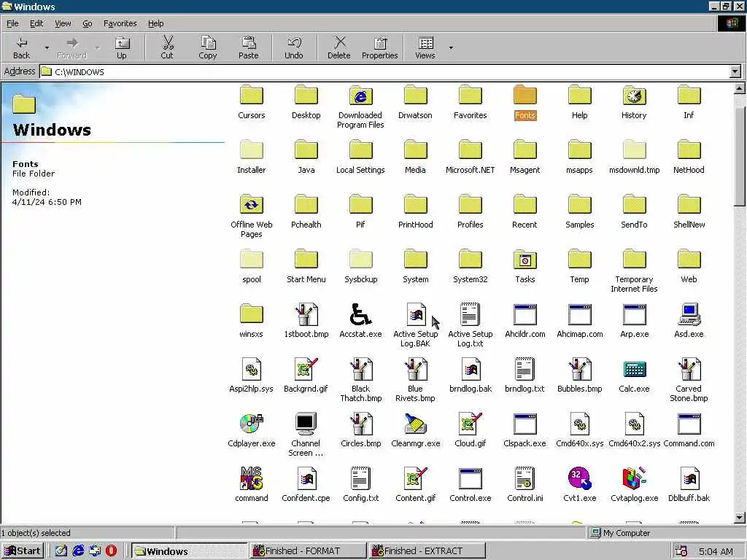Select the Asd.exe computer icon
Screen dimensions: 747x560
689,314
